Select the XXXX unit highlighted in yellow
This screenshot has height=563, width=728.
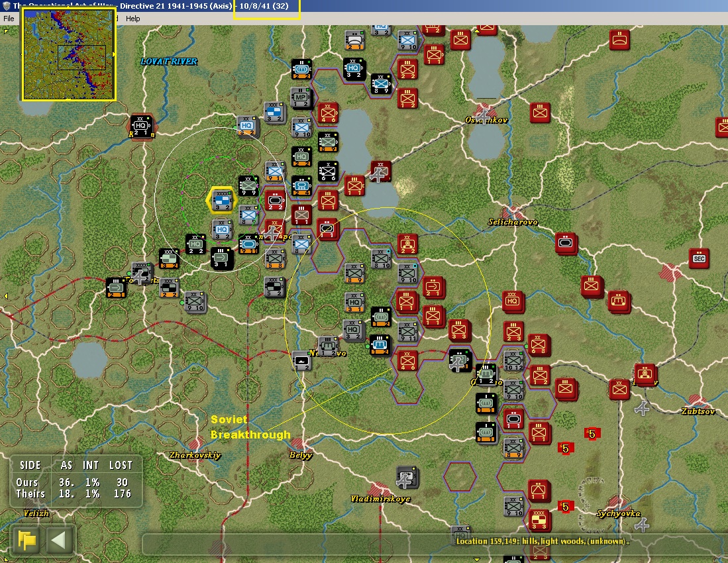pos(222,200)
